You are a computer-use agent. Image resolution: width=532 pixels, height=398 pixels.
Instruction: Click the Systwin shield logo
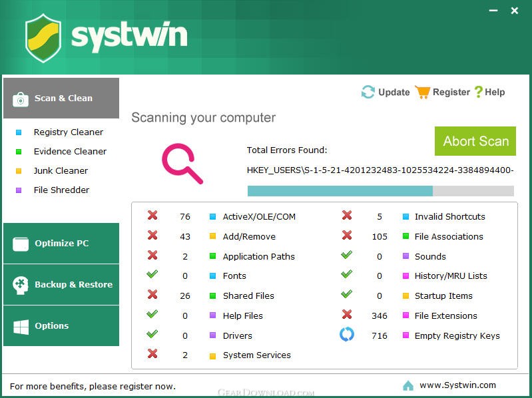[x=43, y=38]
